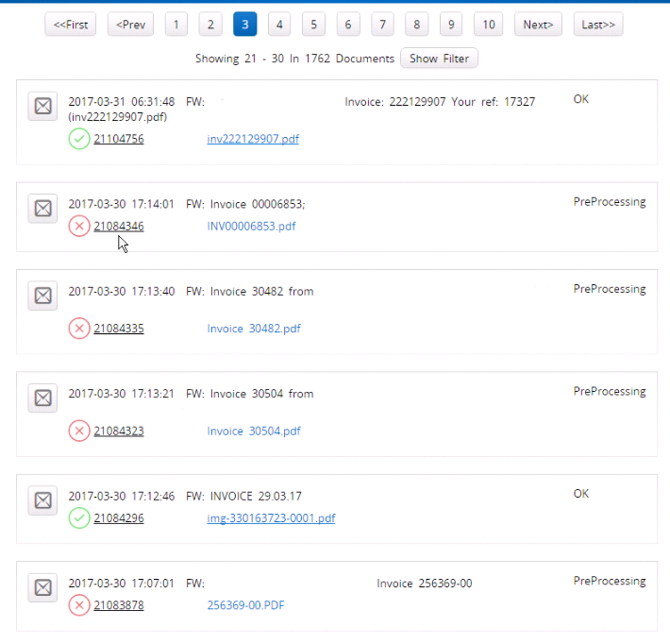Click subject 'FW: Invoice 30504 from'
This screenshot has height=644, width=670.
click(x=249, y=394)
